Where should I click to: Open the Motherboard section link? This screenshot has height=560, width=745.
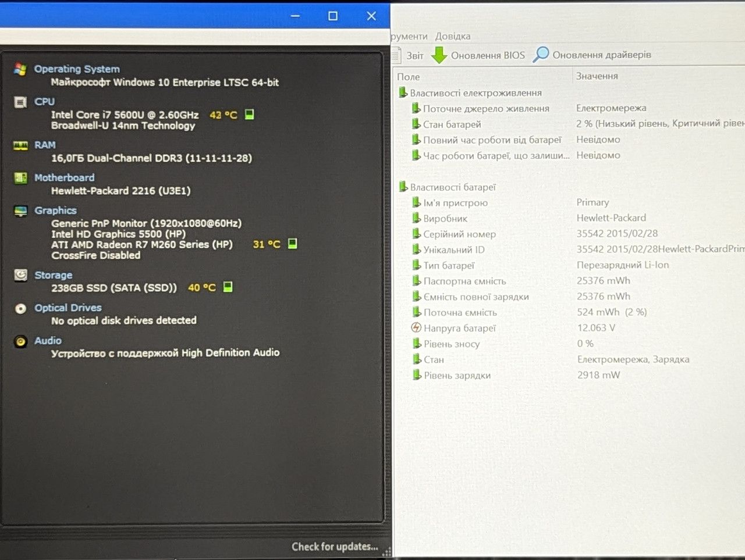64,178
